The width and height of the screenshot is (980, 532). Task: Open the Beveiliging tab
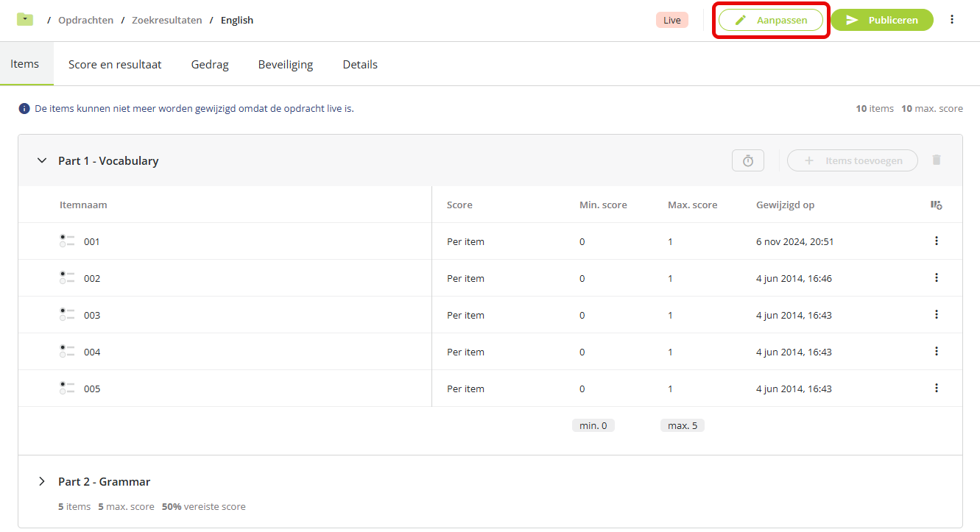coord(286,65)
